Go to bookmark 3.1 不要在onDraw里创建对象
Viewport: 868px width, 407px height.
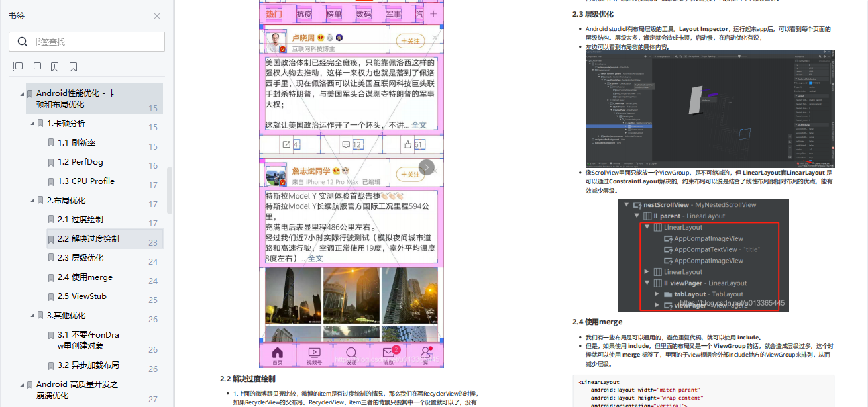point(88,340)
